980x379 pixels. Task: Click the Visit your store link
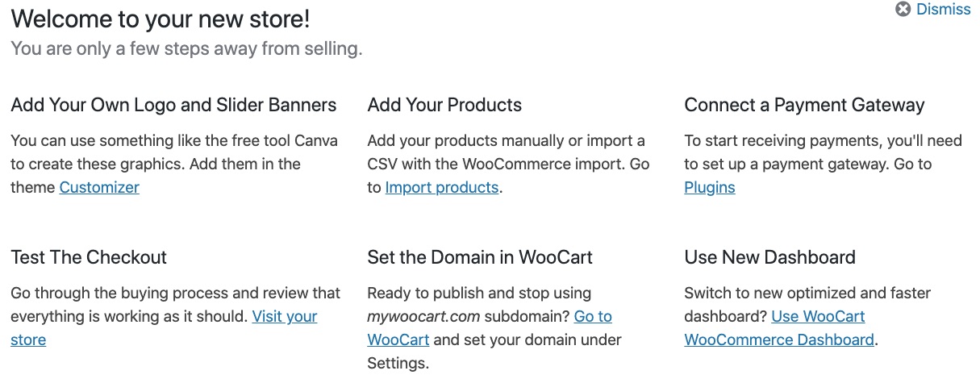click(285, 316)
